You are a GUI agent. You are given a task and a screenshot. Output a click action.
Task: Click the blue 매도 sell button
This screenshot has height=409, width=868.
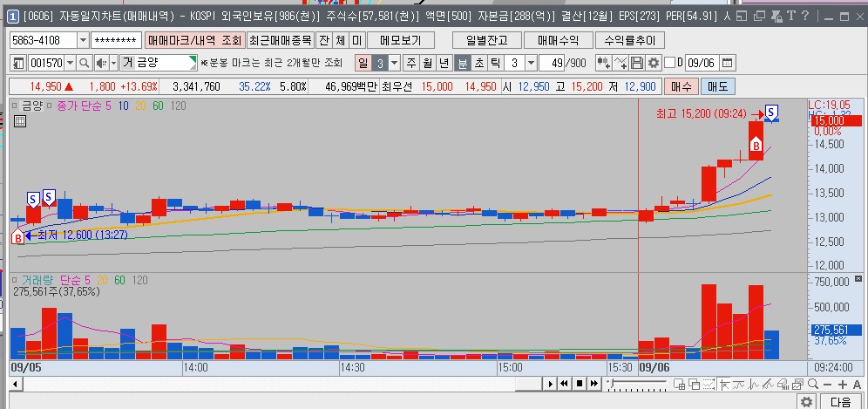tap(717, 86)
